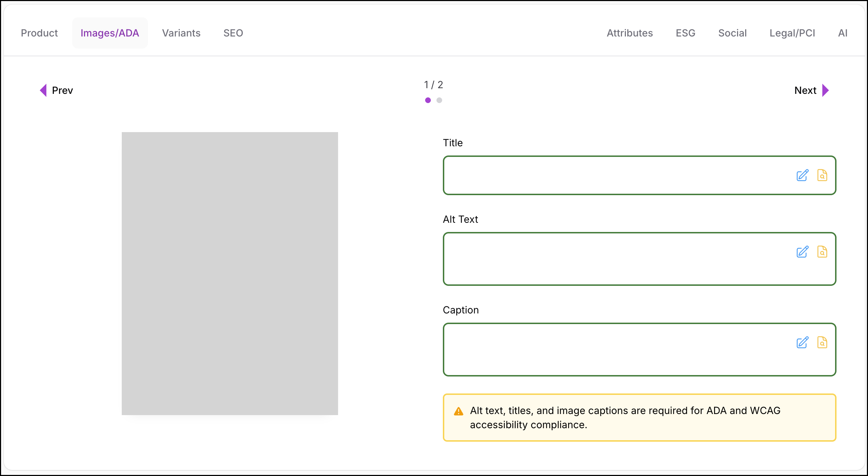The width and height of the screenshot is (868, 476).
Task: Click the Alt Text document search icon
Action: click(x=822, y=252)
